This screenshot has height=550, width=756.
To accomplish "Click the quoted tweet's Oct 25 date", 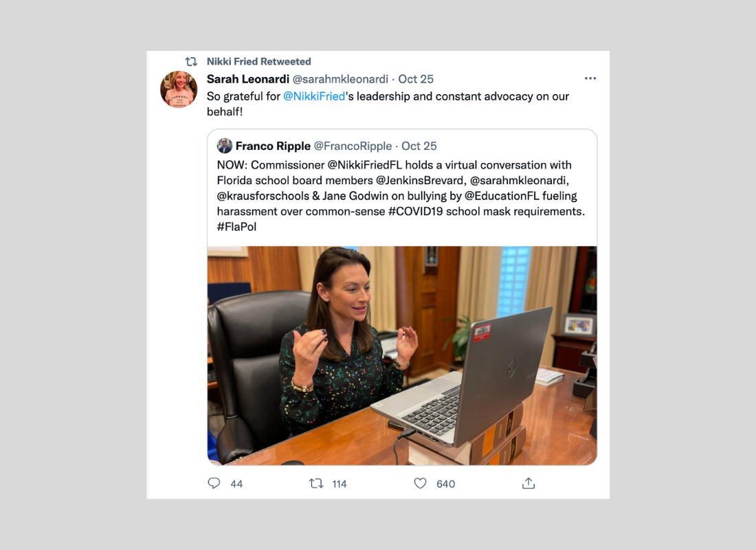I will click(x=419, y=146).
